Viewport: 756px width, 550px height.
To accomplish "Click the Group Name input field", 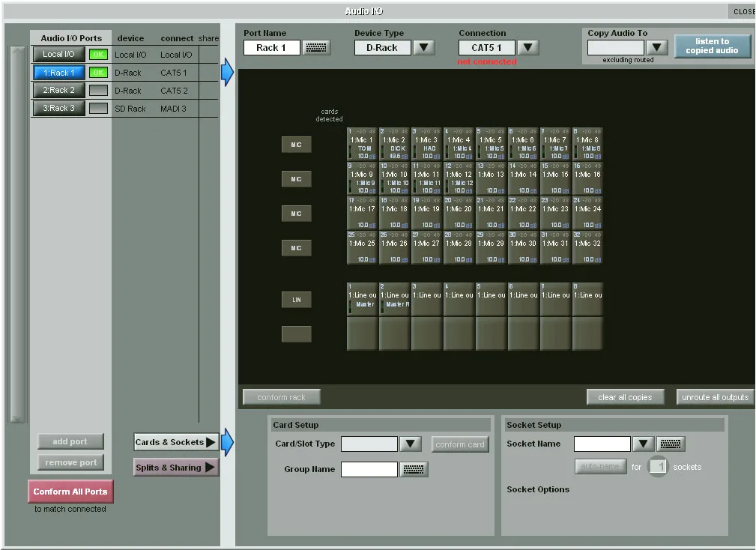I will coord(369,470).
